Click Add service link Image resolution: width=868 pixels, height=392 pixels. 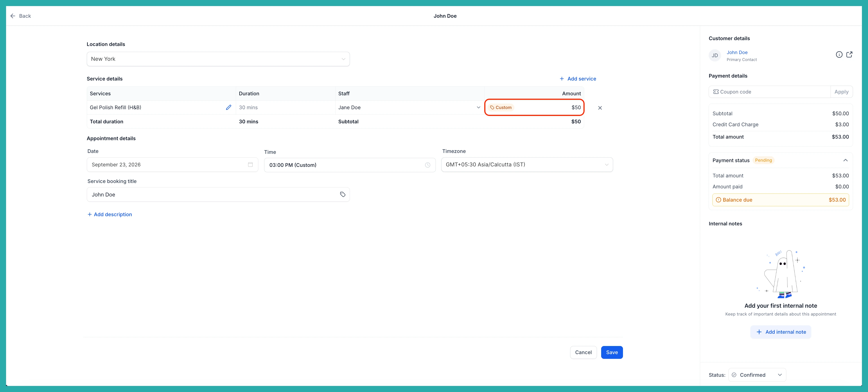[x=578, y=79]
